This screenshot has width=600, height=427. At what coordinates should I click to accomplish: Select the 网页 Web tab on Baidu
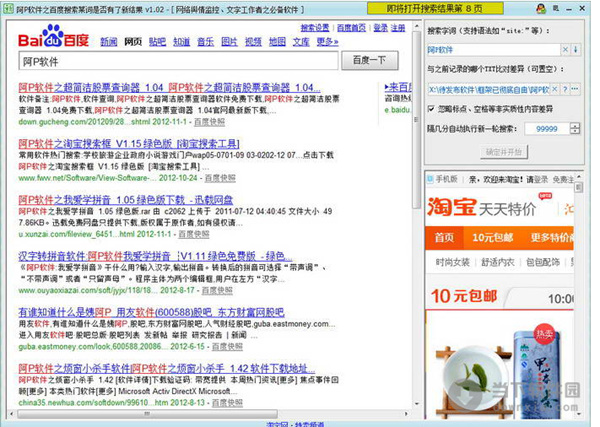point(133,42)
